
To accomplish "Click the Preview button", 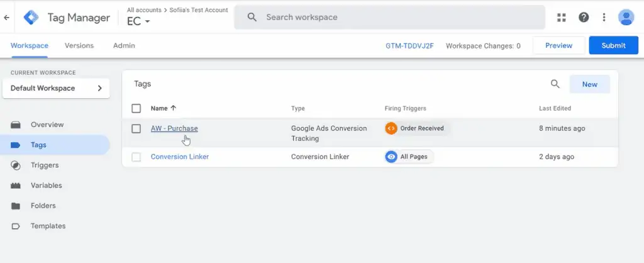I will pyautogui.click(x=558, y=45).
